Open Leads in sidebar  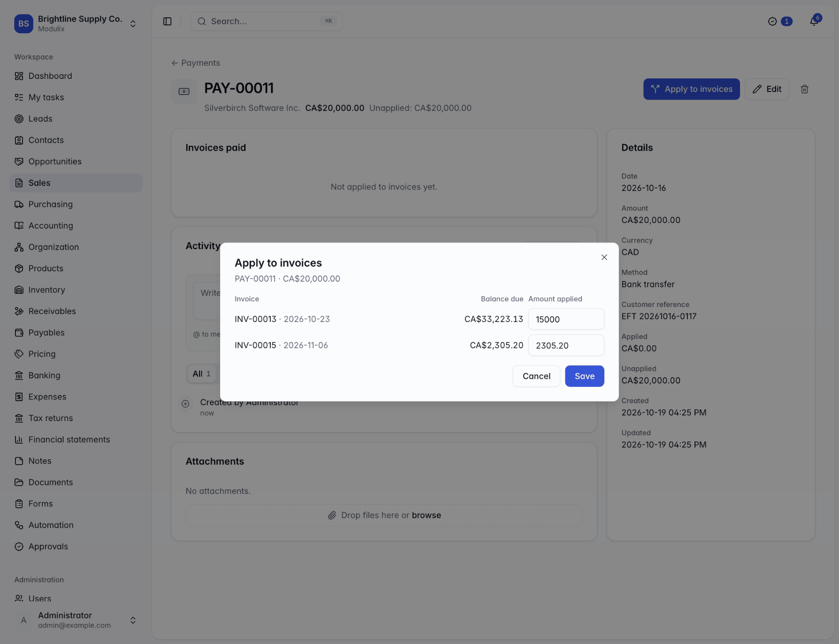pyautogui.click(x=76, y=119)
